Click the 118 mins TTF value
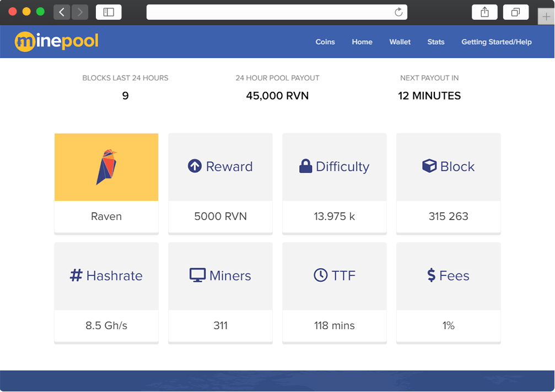The width and height of the screenshot is (555, 392). click(335, 325)
